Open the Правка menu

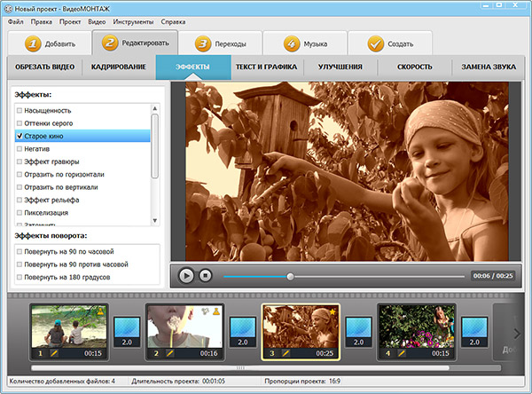click(42, 21)
